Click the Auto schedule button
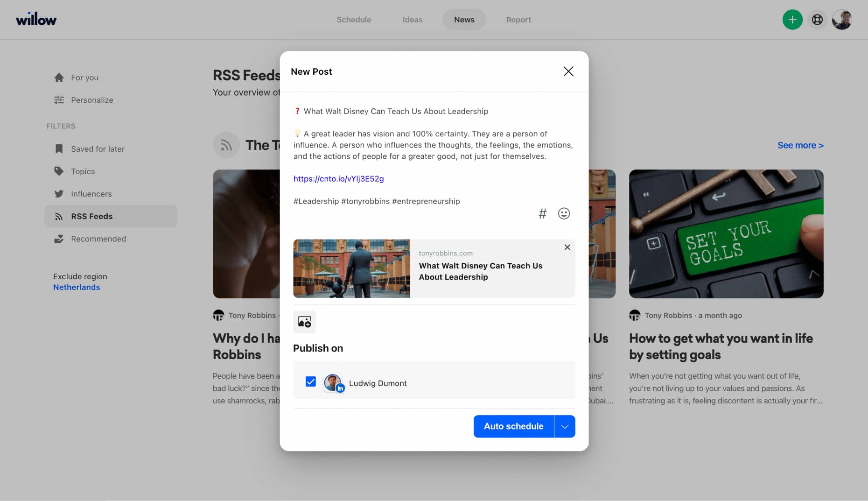This screenshot has height=501, width=868. (513, 426)
